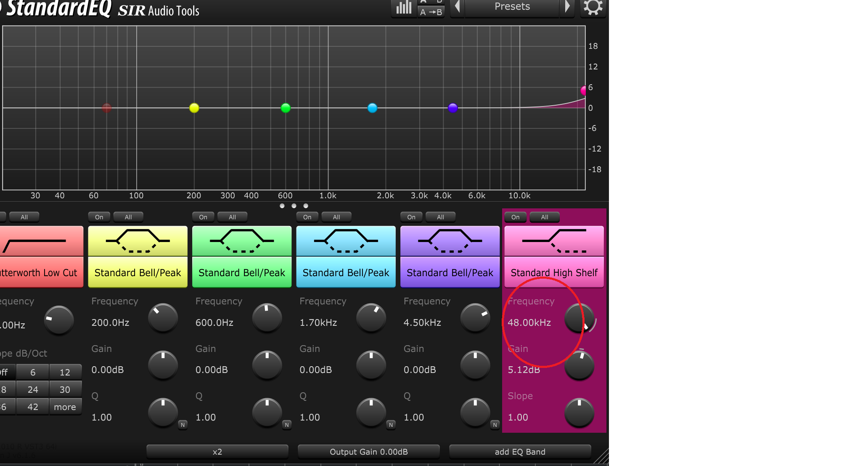Click the Output Gain 0.00dB field
Image resolution: width=868 pixels, height=466 pixels.
point(368,452)
